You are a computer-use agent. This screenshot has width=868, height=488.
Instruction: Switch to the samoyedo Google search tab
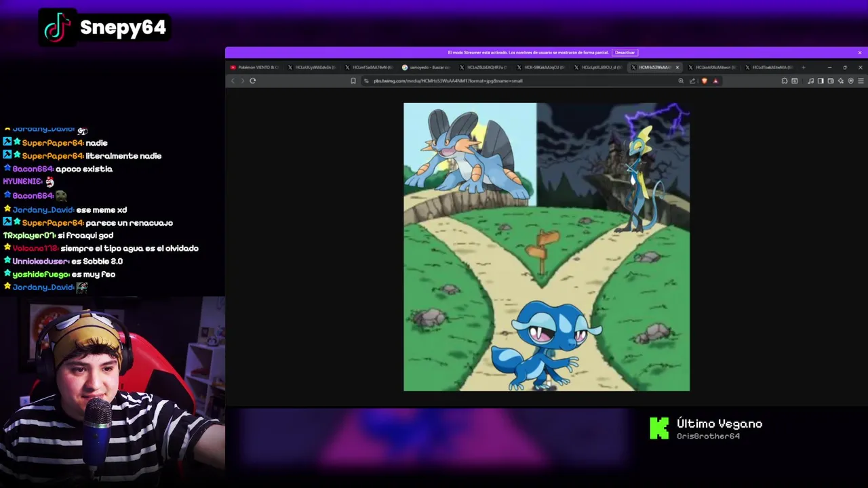pos(427,67)
